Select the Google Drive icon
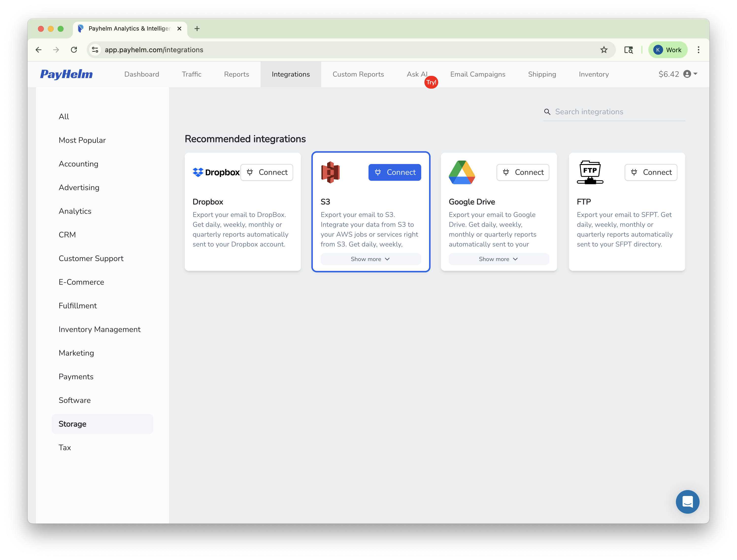Image resolution: width=737 pixels, height=560 pixels. coord(462,172)
